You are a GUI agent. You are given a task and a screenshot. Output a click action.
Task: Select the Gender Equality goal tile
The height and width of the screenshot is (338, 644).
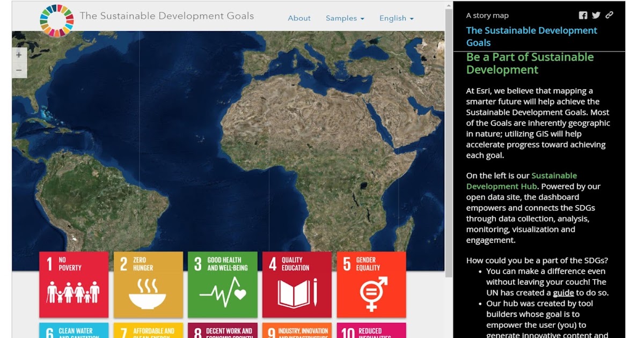coord(371,284)
